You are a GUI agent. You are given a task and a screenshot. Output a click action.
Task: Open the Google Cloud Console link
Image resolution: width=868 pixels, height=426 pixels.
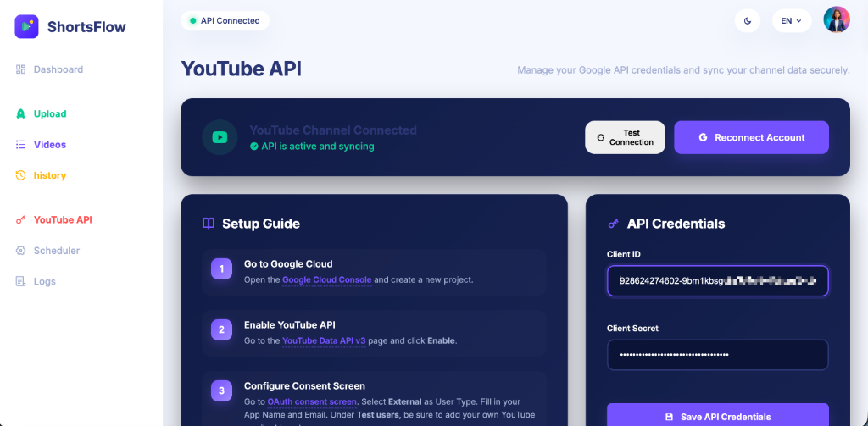pyautogui.click(x=326, y=280)
